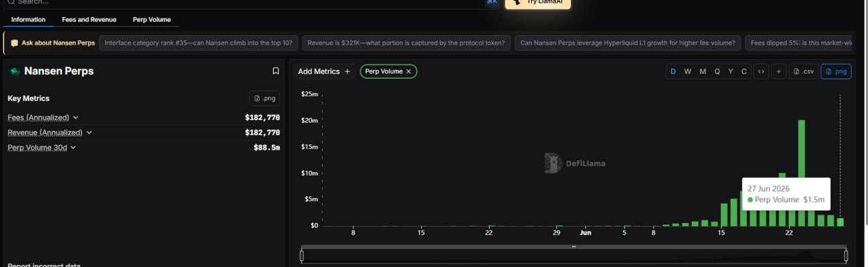Click the $88.5m Perp Volume value
Image resolution: width=868 pixels, height=267 pixels.
[x=267, y=147]
